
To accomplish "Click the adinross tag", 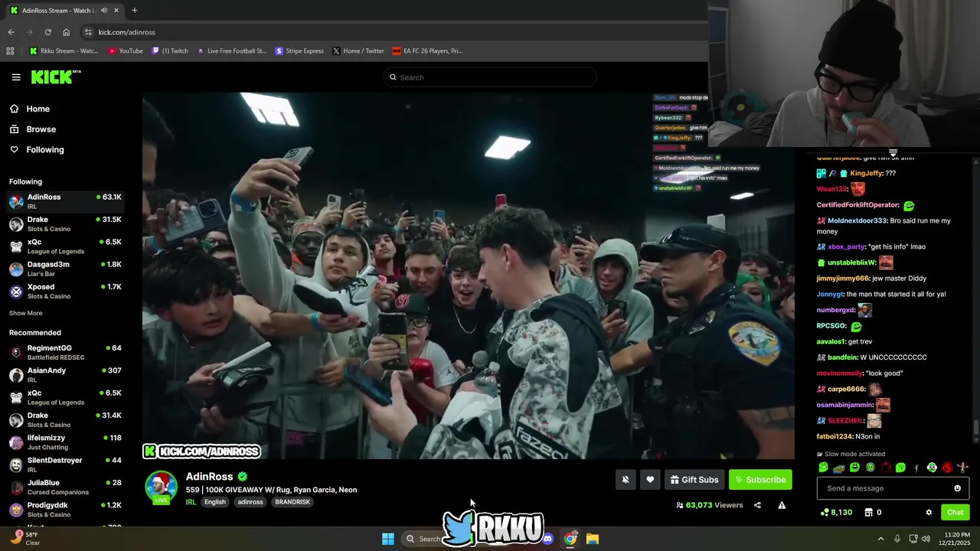I will [x=250, y=502].
